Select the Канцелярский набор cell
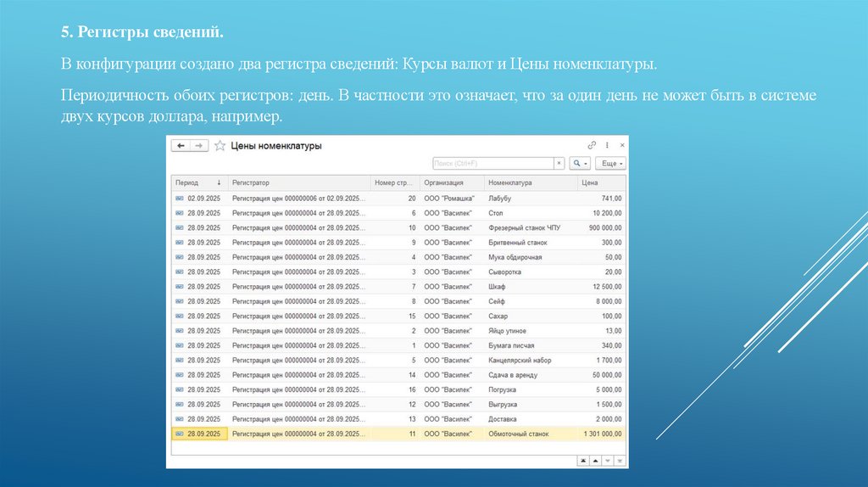The image size is (868, 487). pos(531,360)
